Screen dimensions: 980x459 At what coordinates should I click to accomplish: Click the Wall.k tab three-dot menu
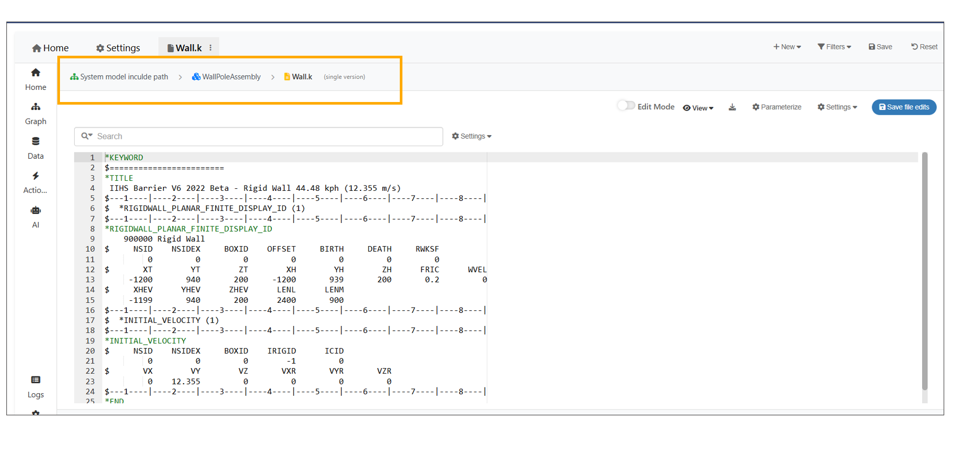[210, 48]
